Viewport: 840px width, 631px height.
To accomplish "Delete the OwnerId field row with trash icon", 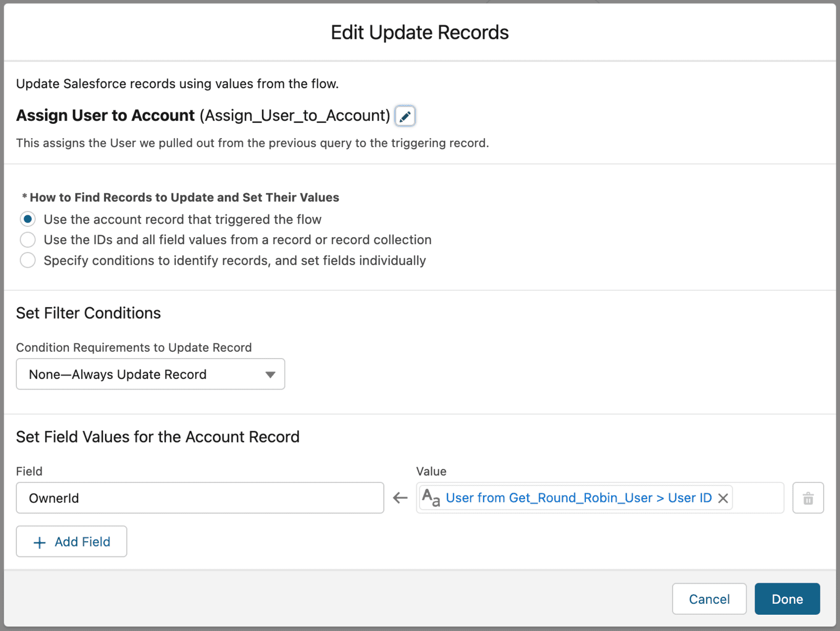I will [808, 498].
